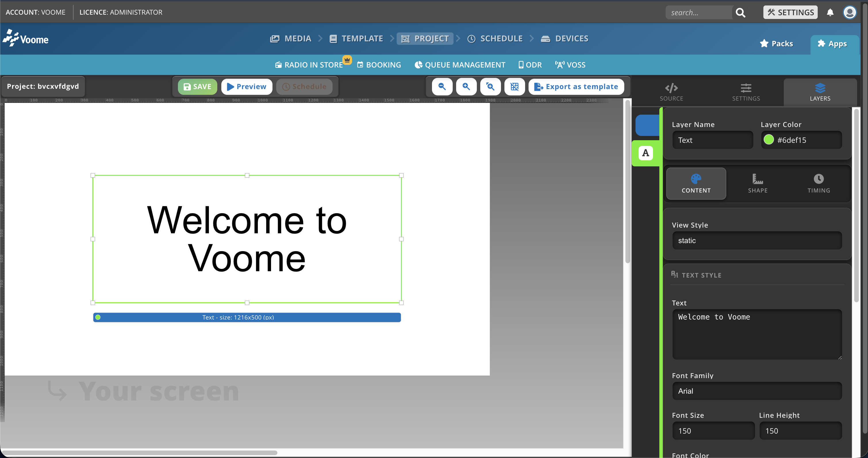Open the PROJECT section
This screenshot has height=458, width=868.
425,39
